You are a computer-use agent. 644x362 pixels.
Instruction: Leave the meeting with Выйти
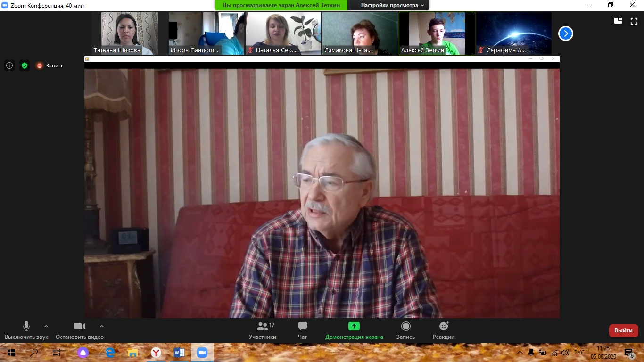[623, 330]
